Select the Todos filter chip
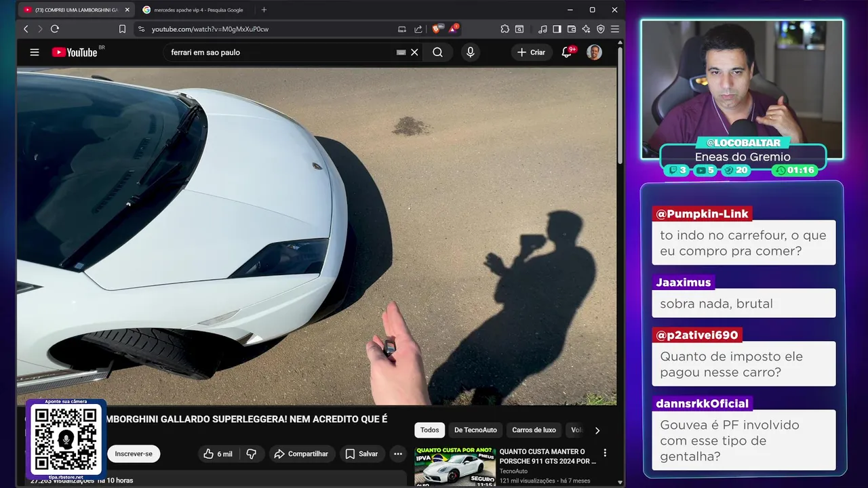868x488 pixels. tap(430, 430)
